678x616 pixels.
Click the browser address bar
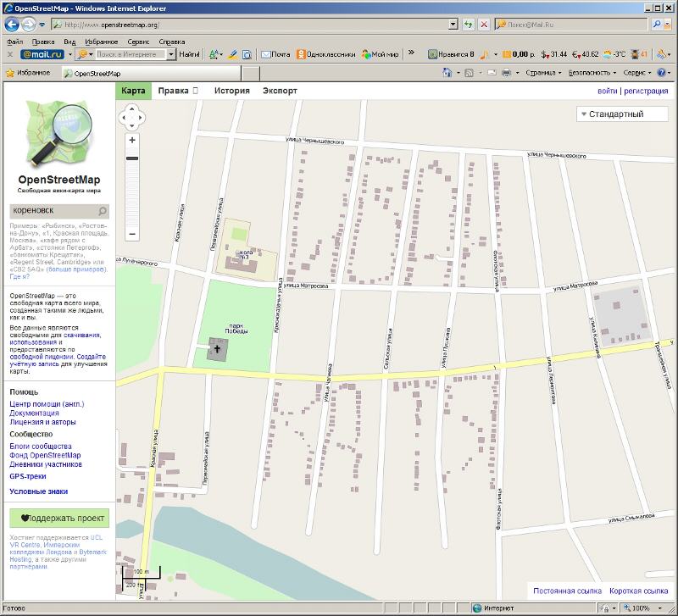click(x=254, y=25)
